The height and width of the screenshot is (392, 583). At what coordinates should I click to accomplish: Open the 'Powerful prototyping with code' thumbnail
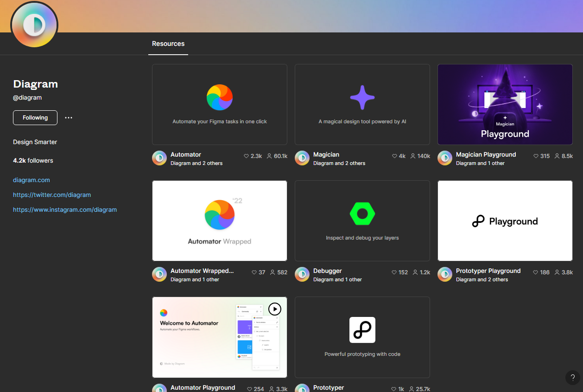click(x=362, y=337)
